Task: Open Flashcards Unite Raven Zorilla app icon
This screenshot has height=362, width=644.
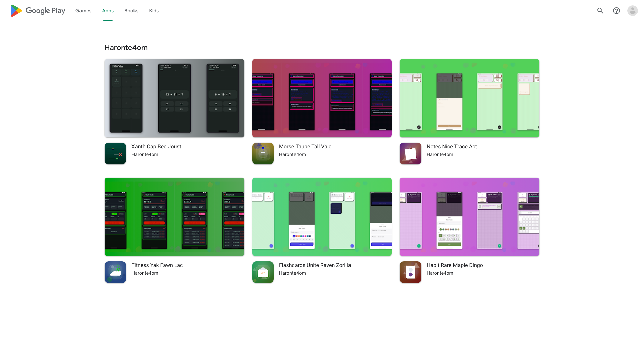Action: pos(263,272)
